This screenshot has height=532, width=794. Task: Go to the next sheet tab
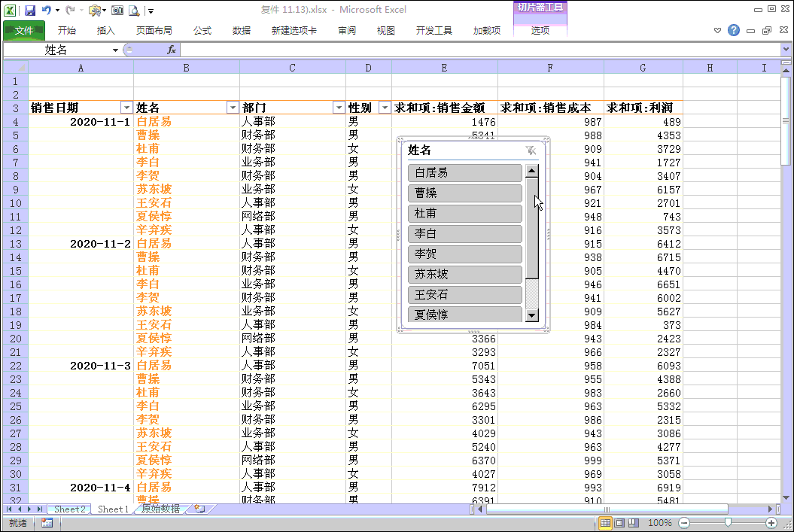click(29, 509)
